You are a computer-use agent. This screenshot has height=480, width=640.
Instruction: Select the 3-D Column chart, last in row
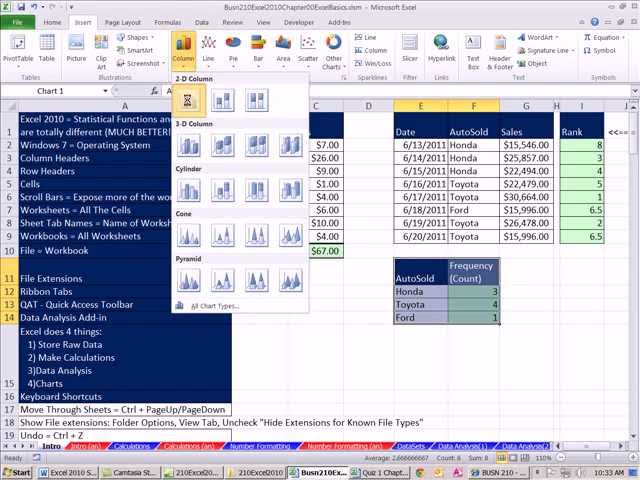click(x=291, y=145)
